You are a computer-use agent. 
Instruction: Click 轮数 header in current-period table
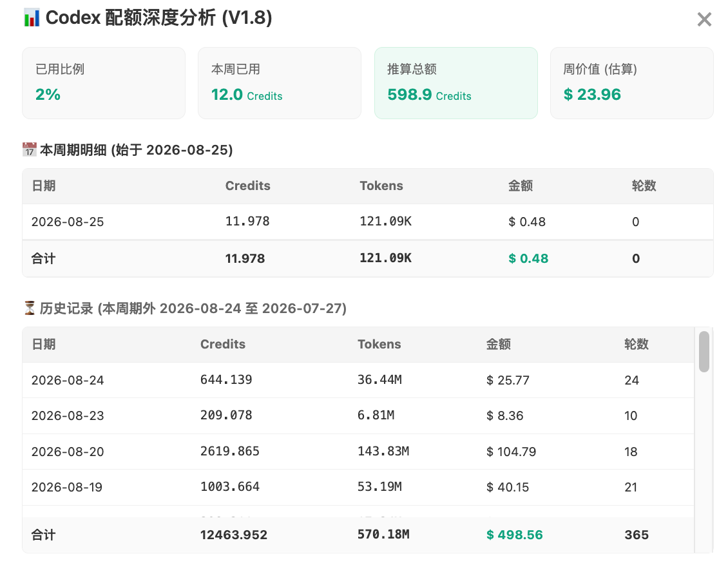644,186
